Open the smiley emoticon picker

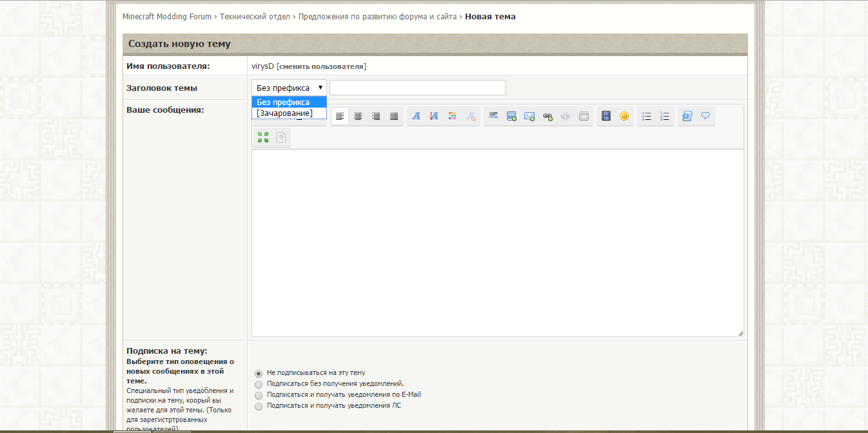point(624,117)
